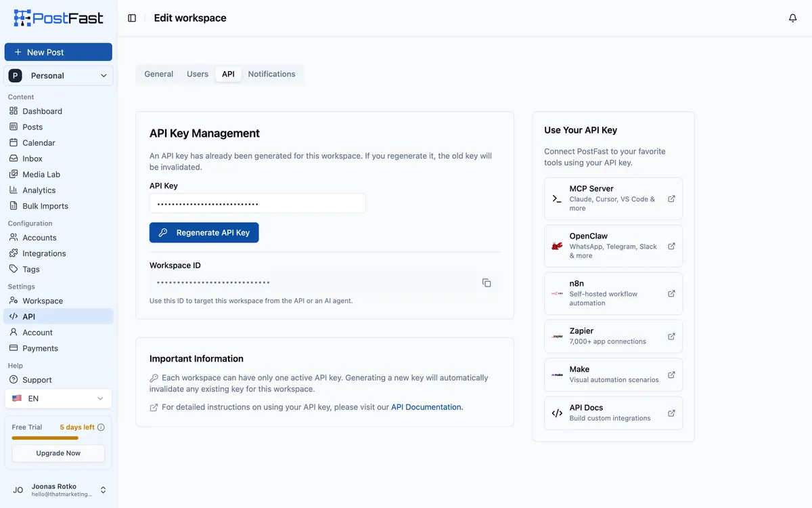The image size is (812, 508).
Task: Open Media Lab
Action: click(59, 174)
